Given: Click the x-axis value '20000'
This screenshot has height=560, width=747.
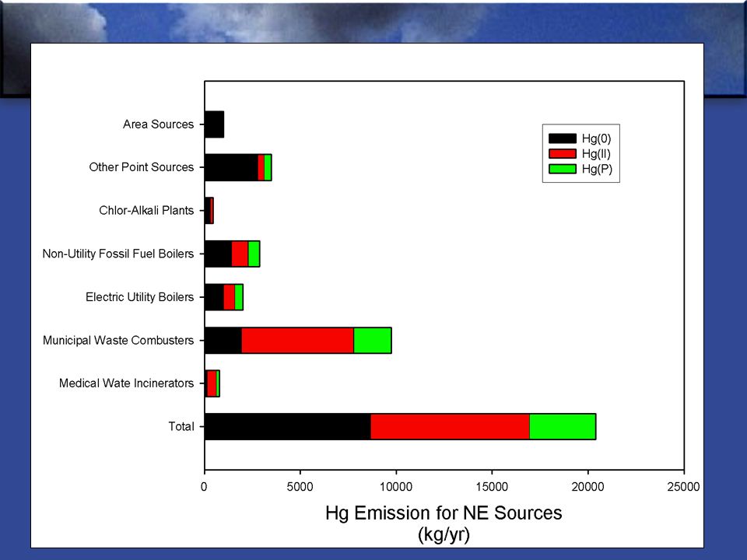Looking at the screenshot, I should (x=588, y=487).
